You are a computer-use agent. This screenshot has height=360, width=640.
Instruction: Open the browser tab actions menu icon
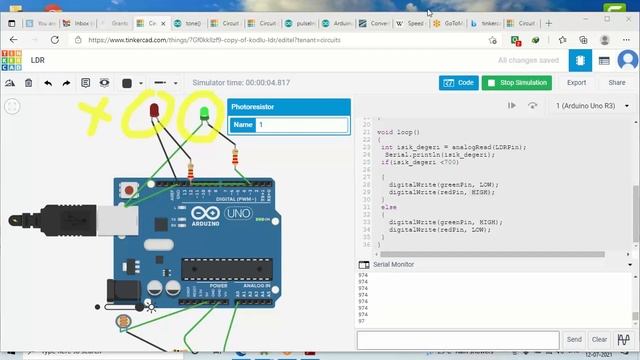click(x=11, y=24)
